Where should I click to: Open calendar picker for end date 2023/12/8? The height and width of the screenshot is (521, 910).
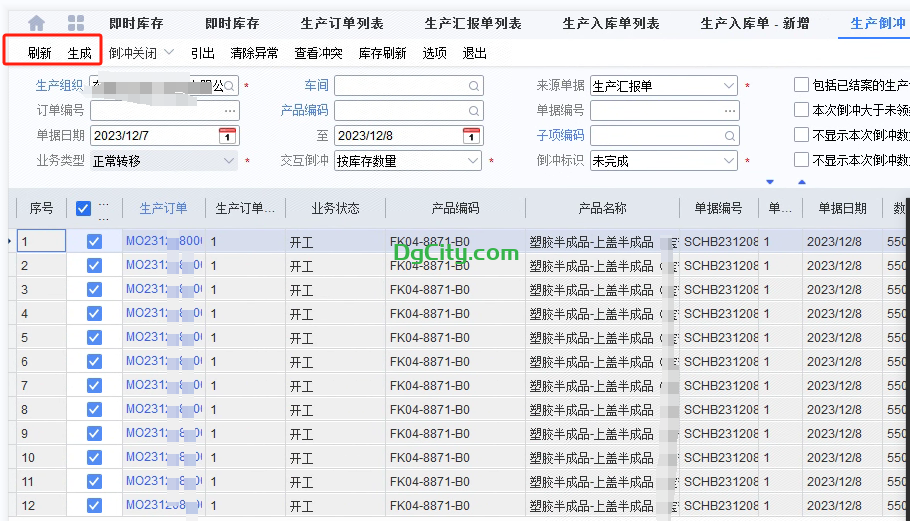[471, 136]
